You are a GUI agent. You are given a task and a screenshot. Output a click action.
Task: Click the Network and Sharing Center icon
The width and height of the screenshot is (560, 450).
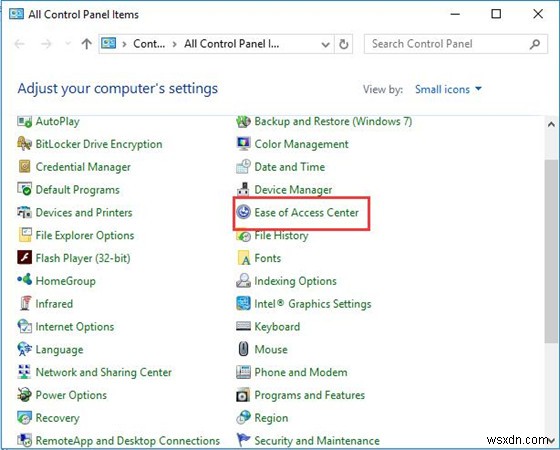coord(24,372)
